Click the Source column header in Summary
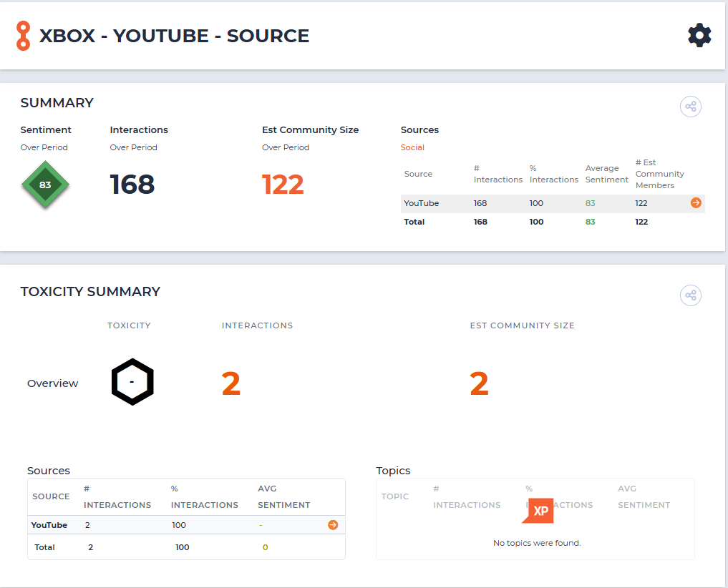 click(x=418, y=174)
